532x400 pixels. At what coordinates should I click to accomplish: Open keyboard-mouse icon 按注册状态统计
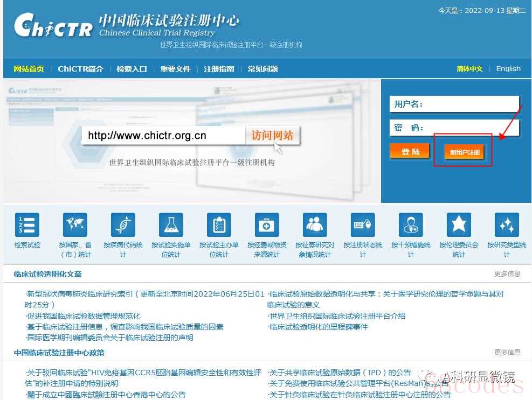(363, 224)
